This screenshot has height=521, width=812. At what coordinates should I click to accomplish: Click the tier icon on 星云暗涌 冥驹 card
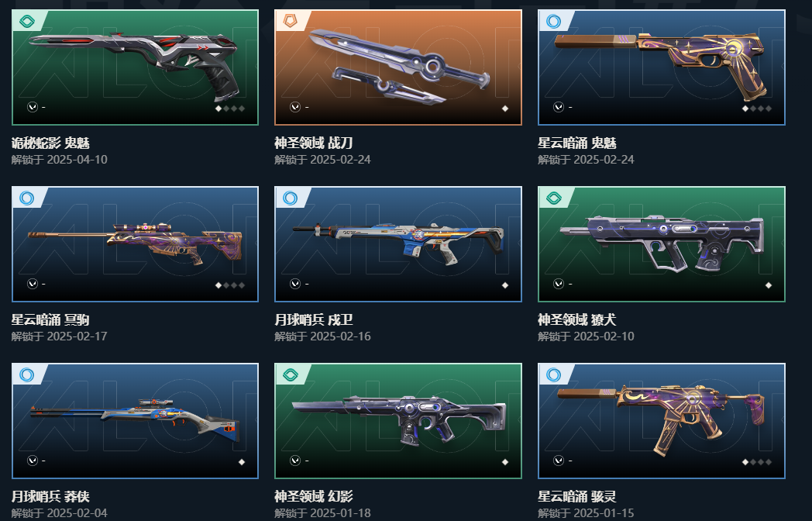[27, 198]
